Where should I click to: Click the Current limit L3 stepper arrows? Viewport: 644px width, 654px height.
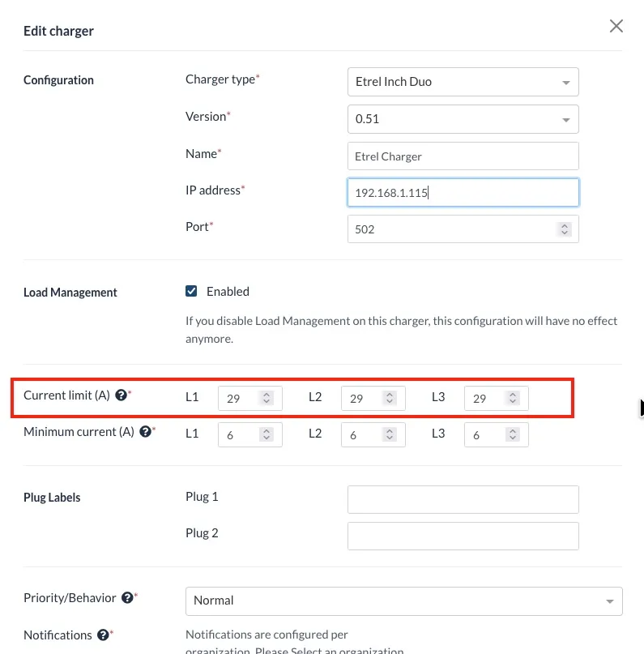click(x=513, y=398)
